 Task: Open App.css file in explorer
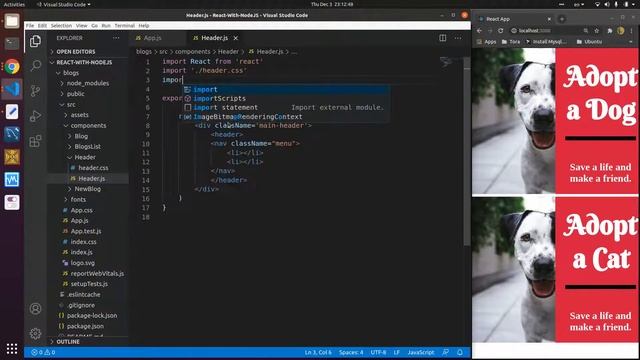click(x=81, y=210)
